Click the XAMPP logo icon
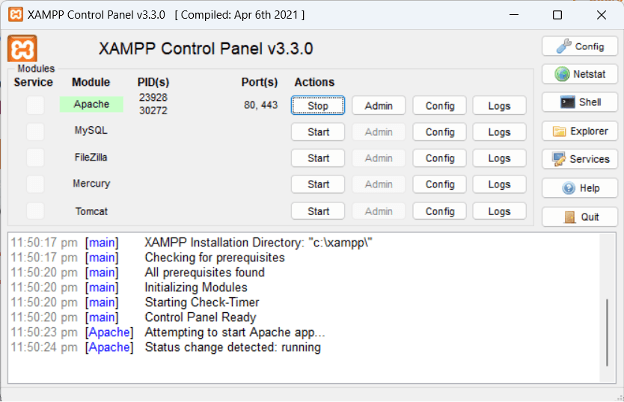Screen dimensions: 624x402 click(x=22, y=49)
